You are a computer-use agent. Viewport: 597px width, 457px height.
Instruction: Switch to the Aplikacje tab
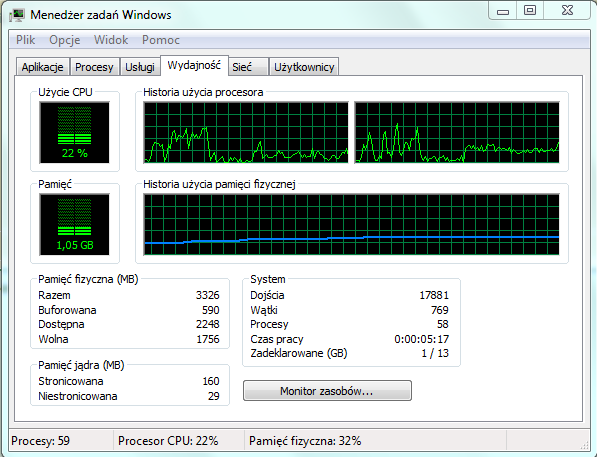coord(43,67)
